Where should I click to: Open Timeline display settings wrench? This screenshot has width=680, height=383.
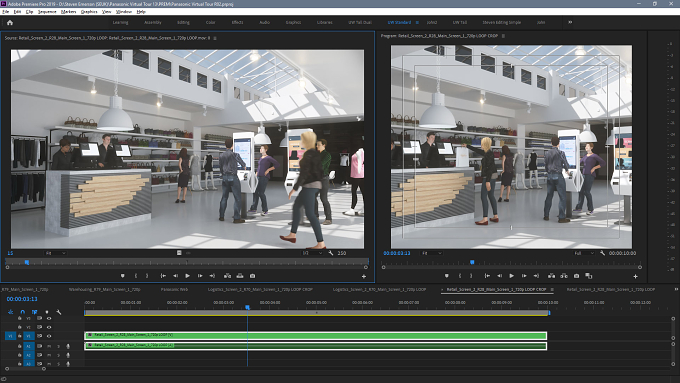(59, 312)
